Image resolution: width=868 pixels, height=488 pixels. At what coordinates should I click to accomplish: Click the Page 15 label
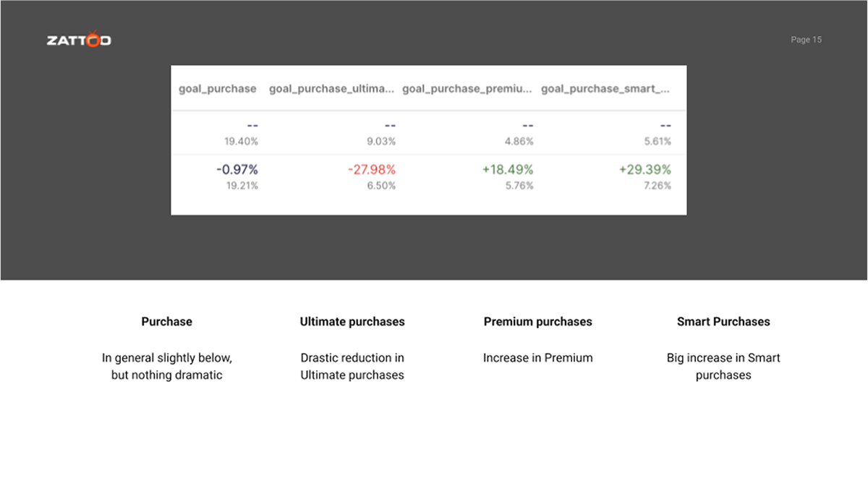pos(806,40)
